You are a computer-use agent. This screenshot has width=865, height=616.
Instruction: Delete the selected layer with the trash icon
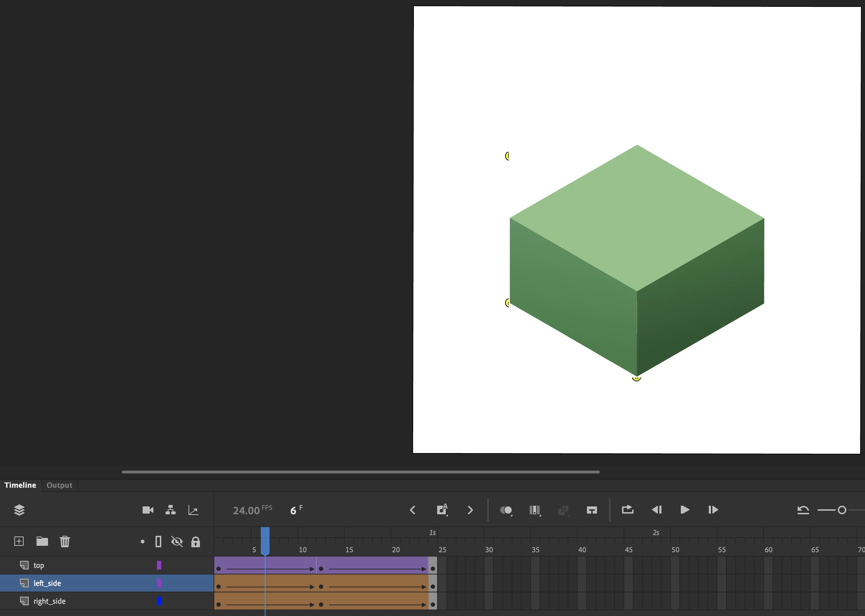(65, 541)
